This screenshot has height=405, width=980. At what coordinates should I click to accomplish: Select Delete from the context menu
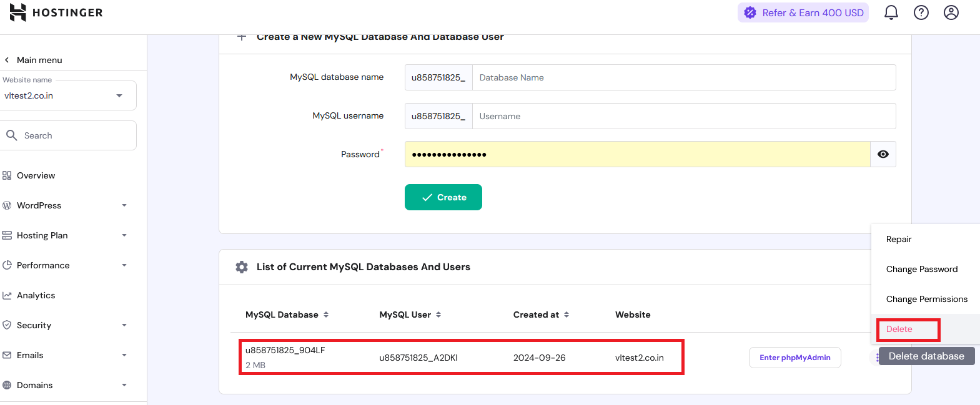pos(899,329)
